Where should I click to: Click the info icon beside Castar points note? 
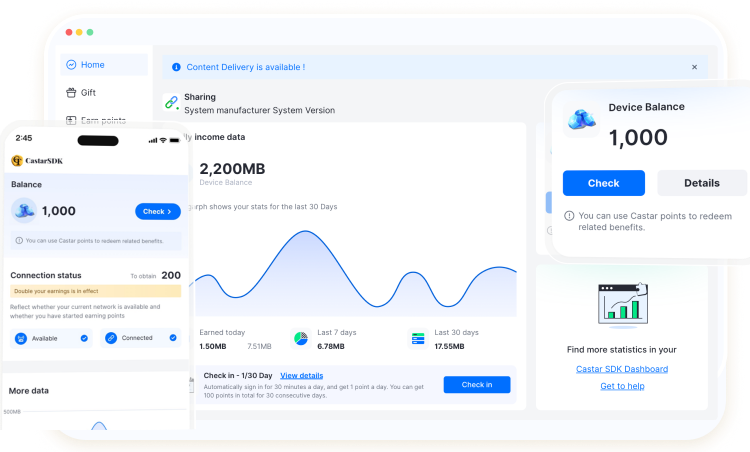point(569,216)
